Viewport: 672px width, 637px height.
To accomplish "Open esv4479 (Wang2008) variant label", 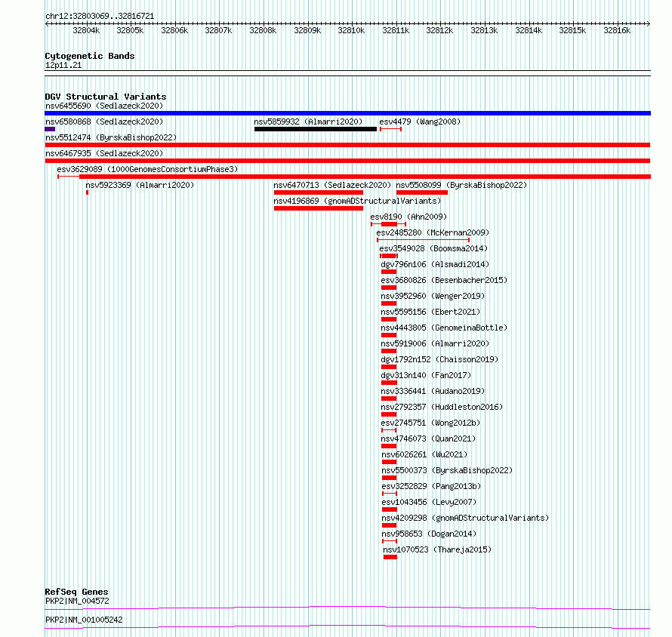I will pyautogui.click(x=420, y=122).
